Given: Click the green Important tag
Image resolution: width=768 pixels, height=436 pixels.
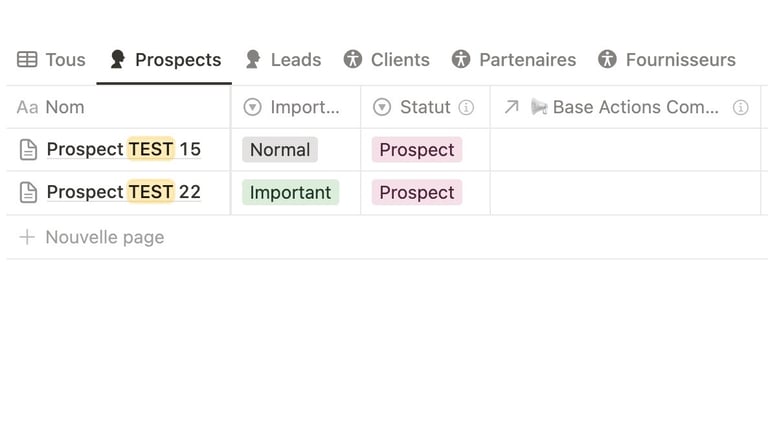Looking at the screenshot, I should coord(290,193).
